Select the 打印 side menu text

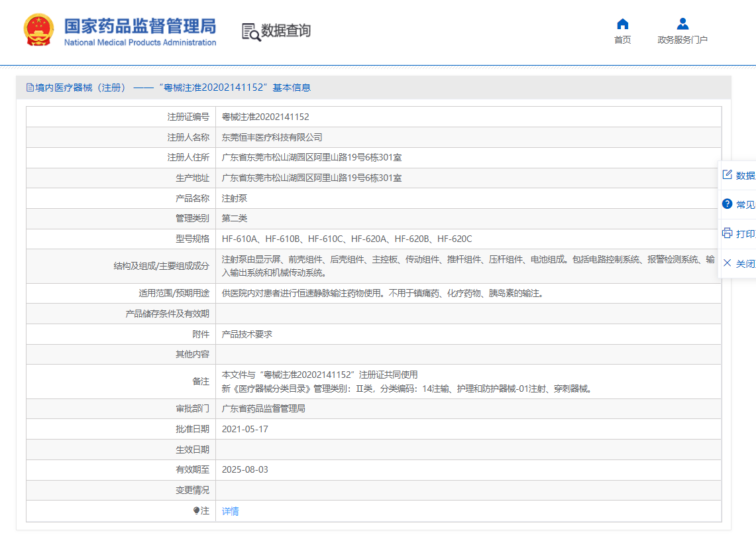(x=745, y=233)
